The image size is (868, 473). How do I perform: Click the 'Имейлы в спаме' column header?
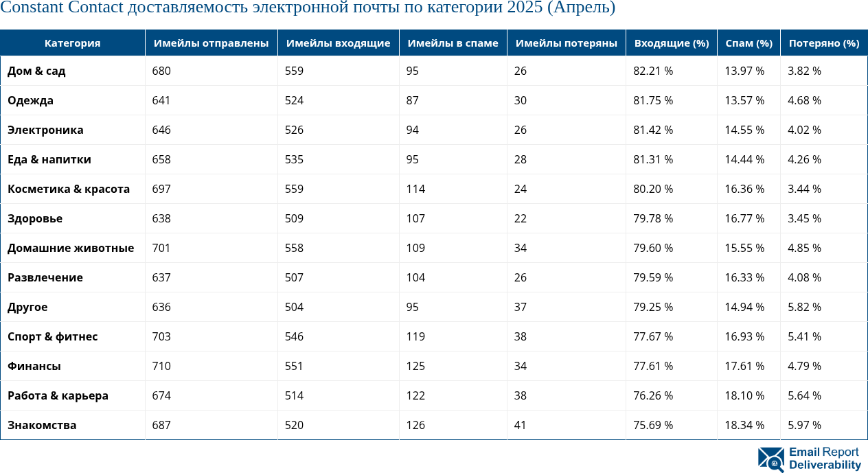click(x=453, y=43)
